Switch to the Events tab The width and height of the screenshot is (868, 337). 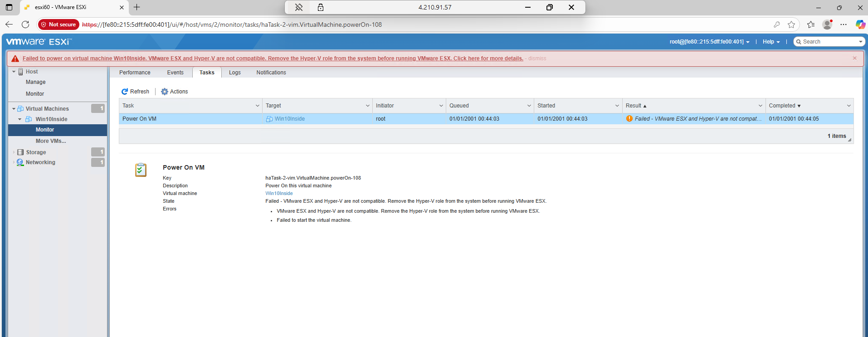click(x=175, y=73)
